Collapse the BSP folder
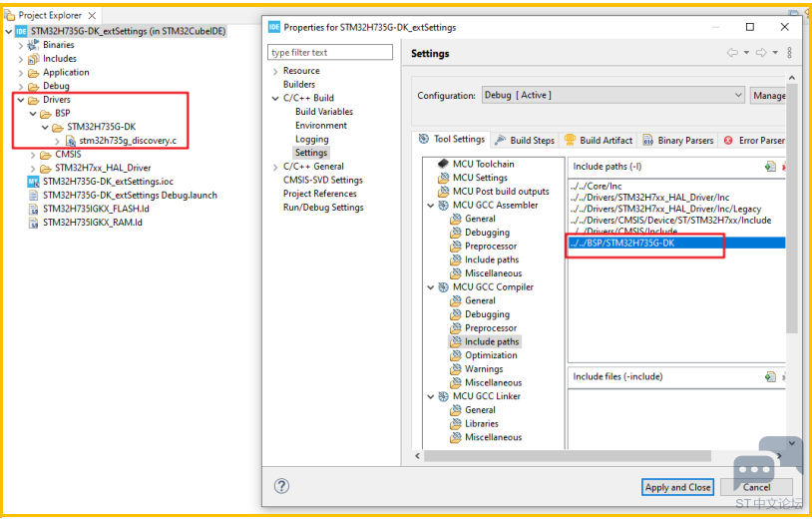Screen dimensions: 812x519 (33, 114)
